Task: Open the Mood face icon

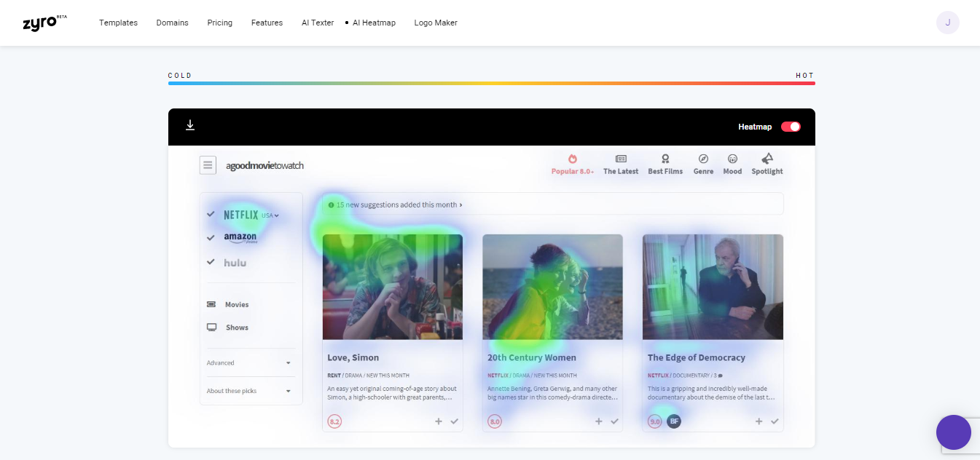Action: (732, 159)
